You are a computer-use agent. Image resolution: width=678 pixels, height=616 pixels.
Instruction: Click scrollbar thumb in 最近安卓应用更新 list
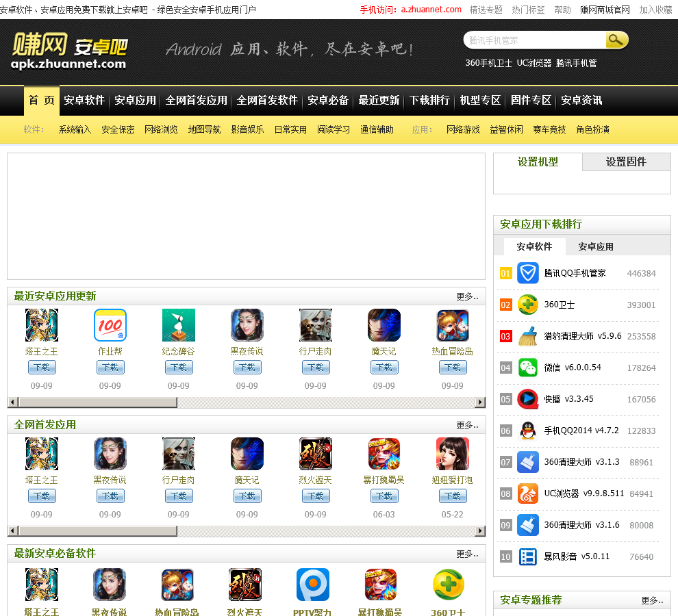coord(98,402)
